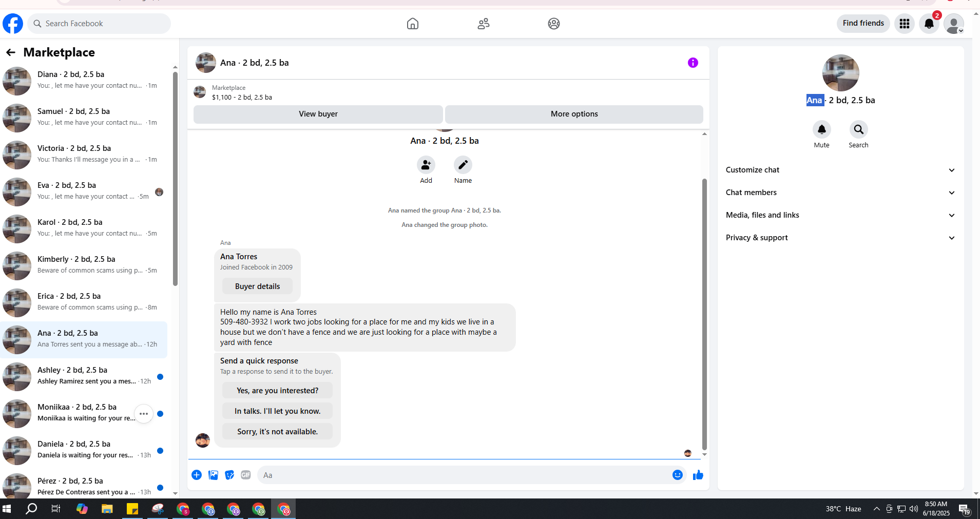Click the large group photo in info panel
This screenshot has width=980, height=519.
(840, 73)
